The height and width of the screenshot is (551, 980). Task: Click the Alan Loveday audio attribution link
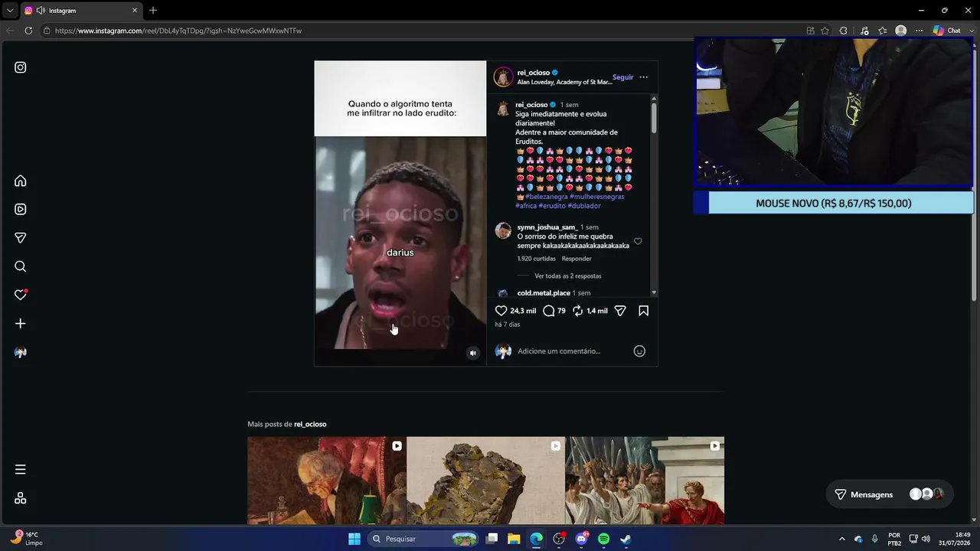pyautogui.click(x=564, y=82)
